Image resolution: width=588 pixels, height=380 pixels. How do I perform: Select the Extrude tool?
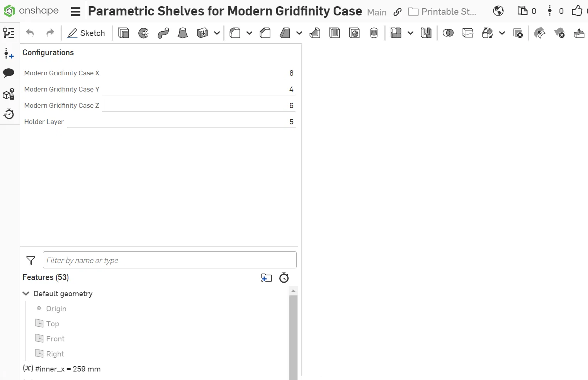click(124, 33)
